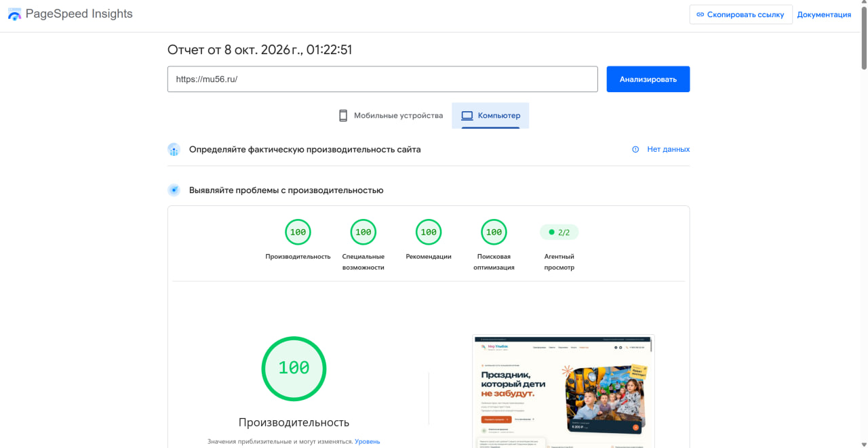
Task: Click the large Производительность 100 gauge
Action: (x=294, y=368)
